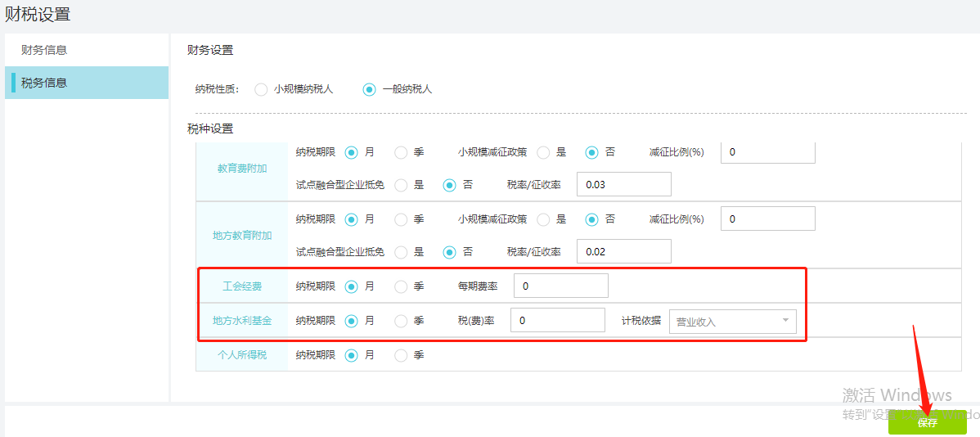The height and width of the screenshot is (437, 980).
Task: Click 教育费附加 减征比例 input field
Action: [x=767, y=152]
